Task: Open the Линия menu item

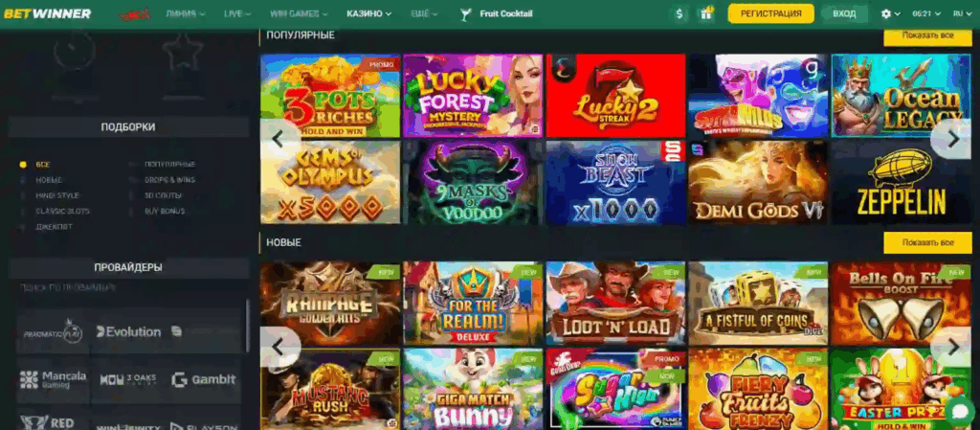Action: click(x=185, y=13)
